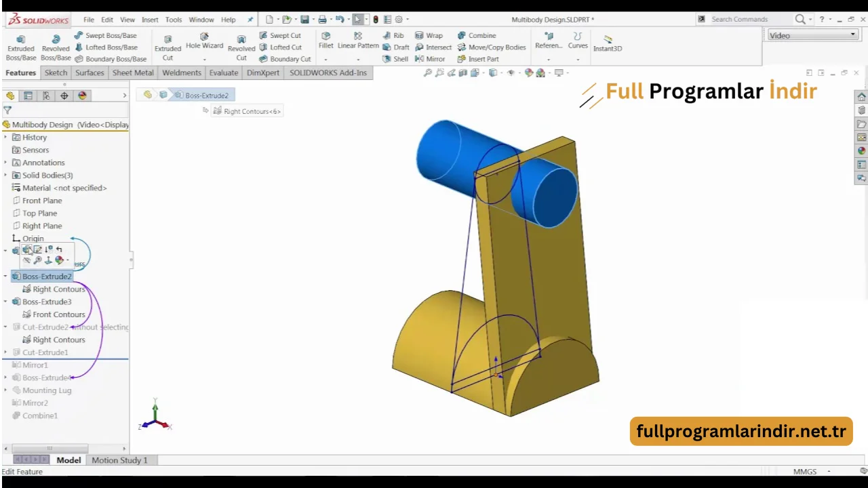Switch to PropertyManager tab icon

(28, 96)
